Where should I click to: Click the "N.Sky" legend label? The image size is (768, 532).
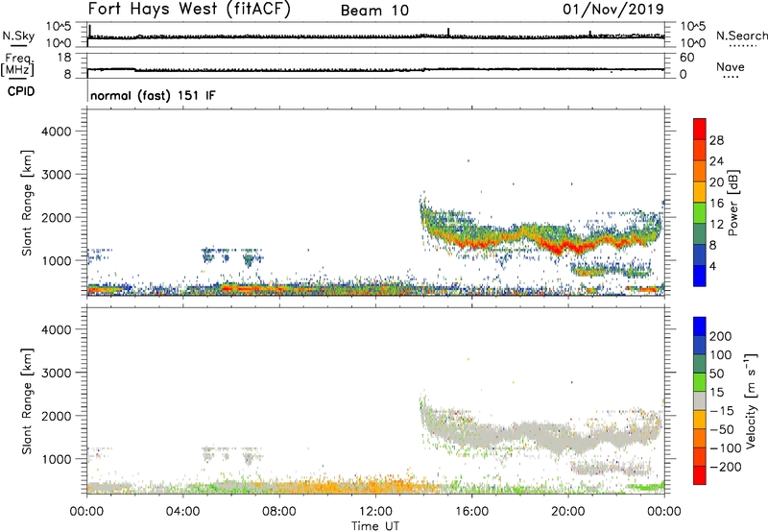[18, 36]
